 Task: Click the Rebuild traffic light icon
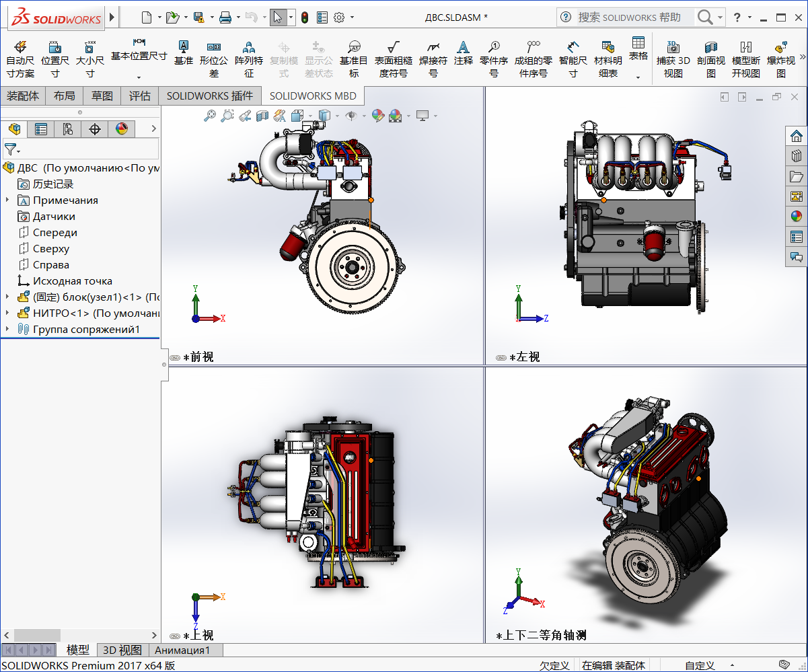(305, 17)
